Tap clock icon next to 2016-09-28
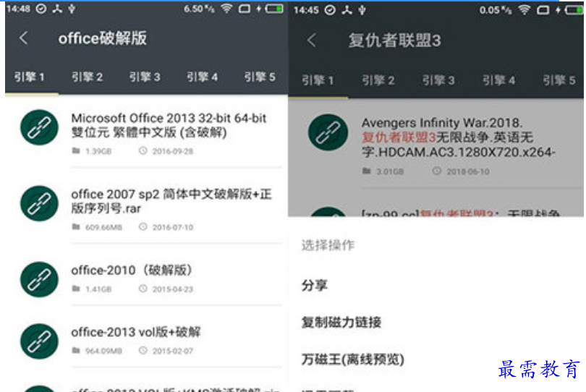Screen dimensions: 586x392 [x=143, y=150]
